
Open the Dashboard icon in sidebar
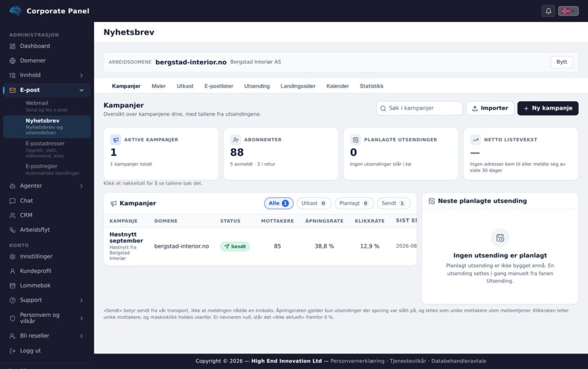[x=13, y=46]
